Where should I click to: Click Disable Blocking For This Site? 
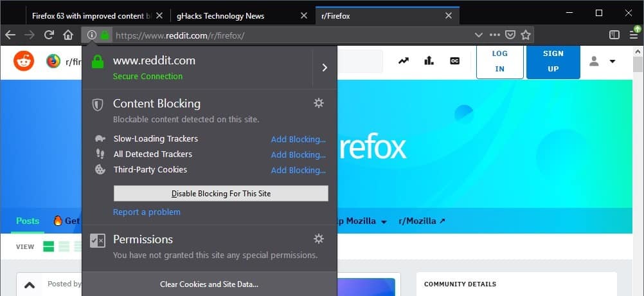[x=221, y=194]
